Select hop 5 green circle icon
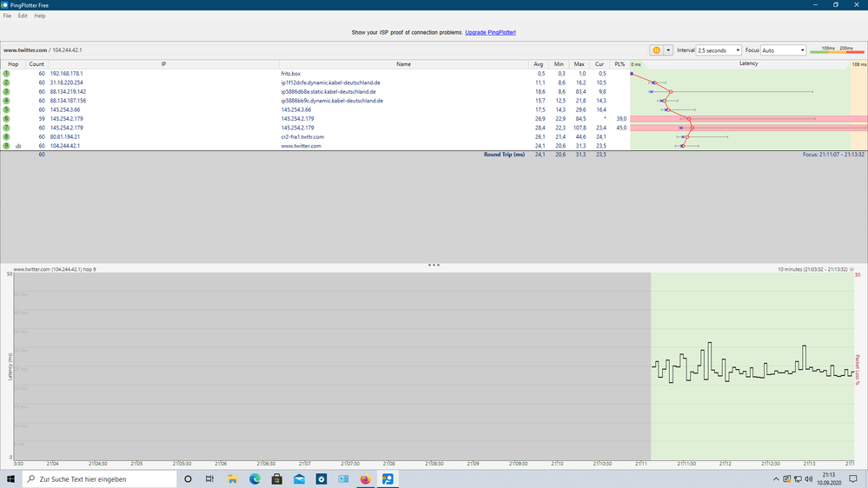Viewport: 868px width, 488px height. (6, 109)
